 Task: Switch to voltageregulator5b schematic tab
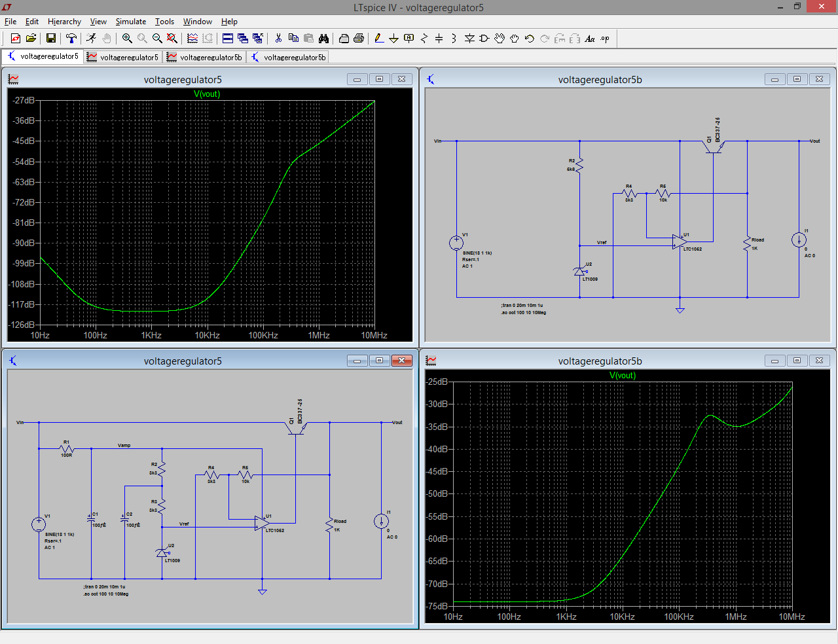[288, 57]
